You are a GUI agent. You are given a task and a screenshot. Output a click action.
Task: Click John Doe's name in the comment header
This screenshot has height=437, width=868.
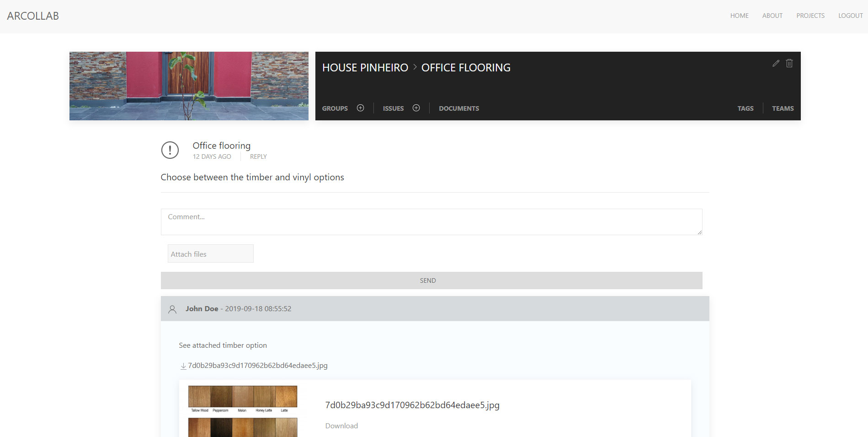coord(202,309)
